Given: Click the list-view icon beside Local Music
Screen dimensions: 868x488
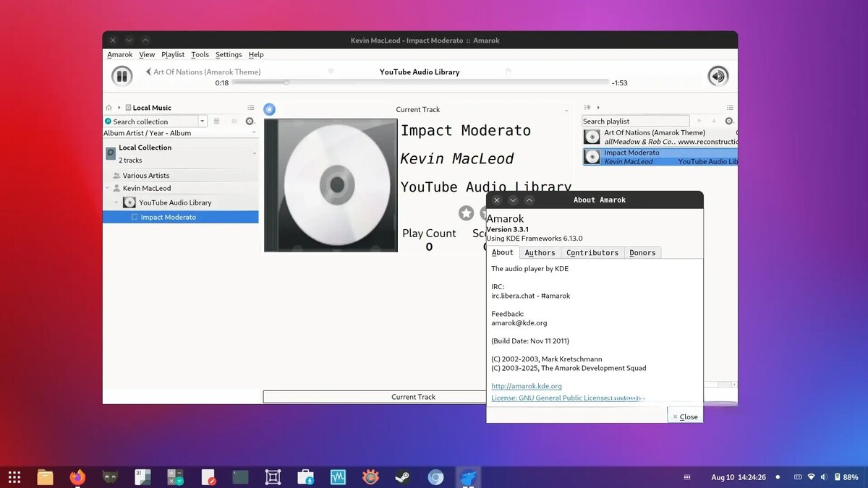Looking at the screenshot, I should point(250,107).
